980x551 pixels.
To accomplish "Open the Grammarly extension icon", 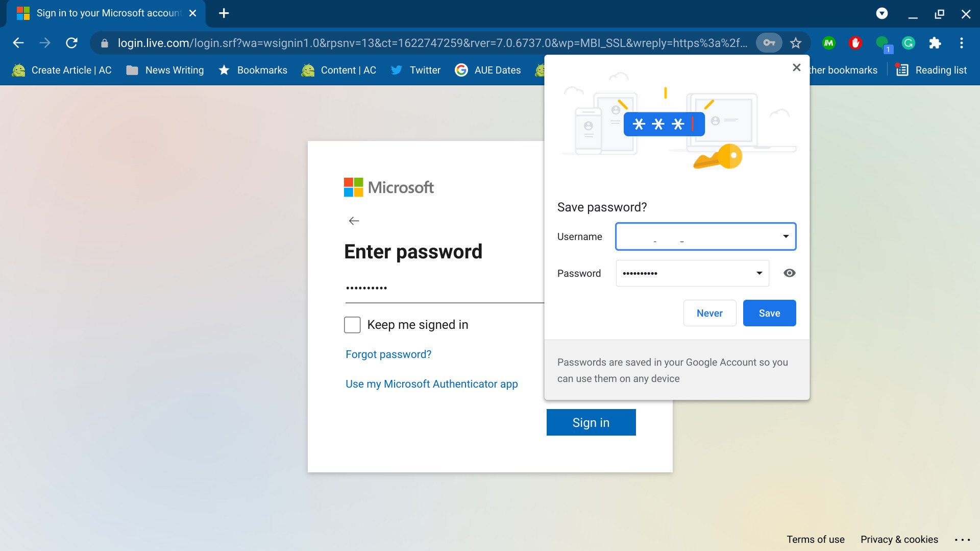I will pyautogui.click(x=908, y=43).
